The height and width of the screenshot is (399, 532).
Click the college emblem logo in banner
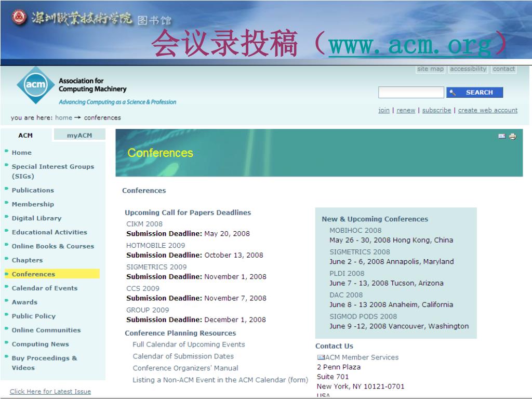pos(19,17)
